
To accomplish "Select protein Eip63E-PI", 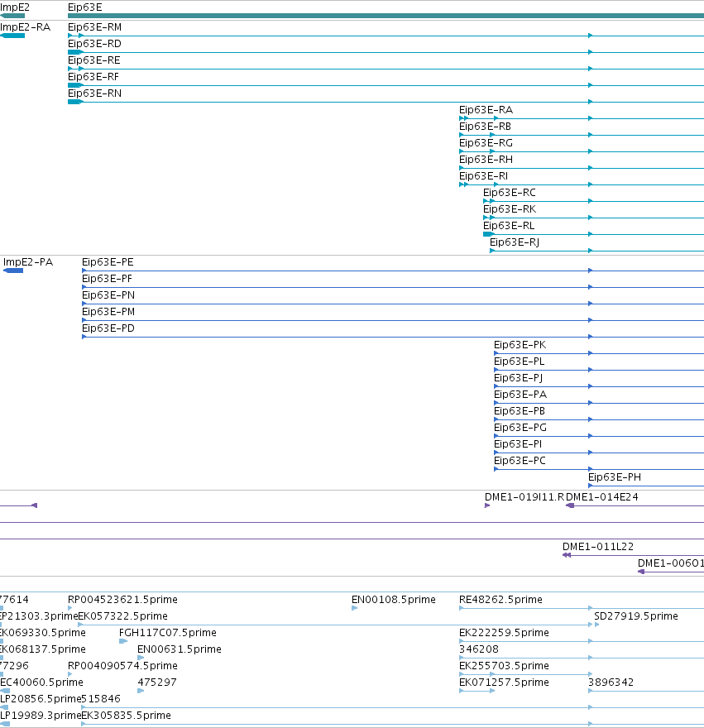I will pos(518,444).
